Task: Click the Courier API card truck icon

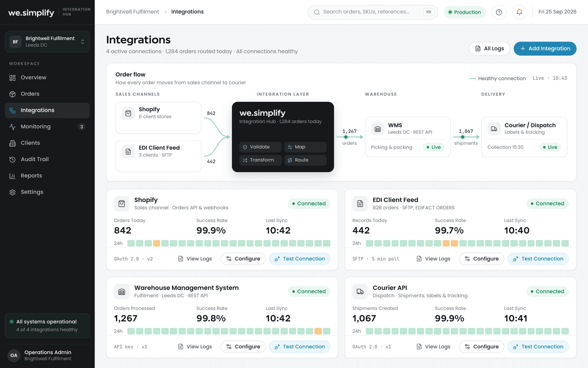Action: pos(360,291)
